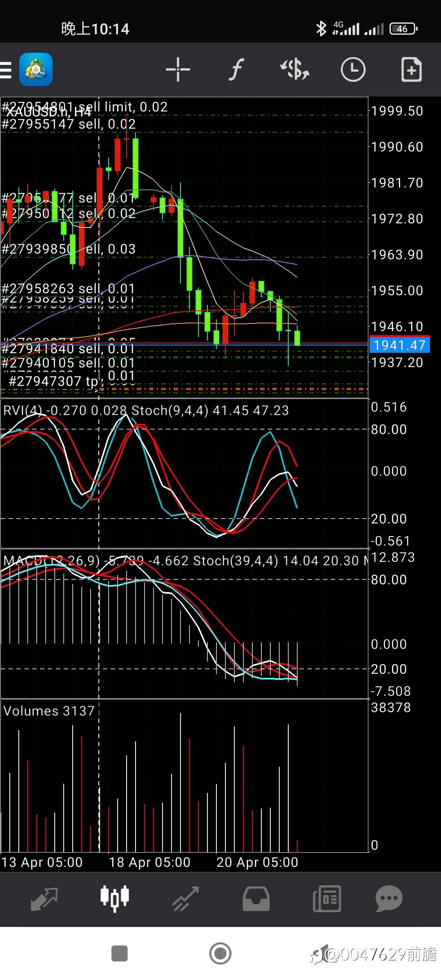Tap the current price label 1941.47

[x=399, y=345]
